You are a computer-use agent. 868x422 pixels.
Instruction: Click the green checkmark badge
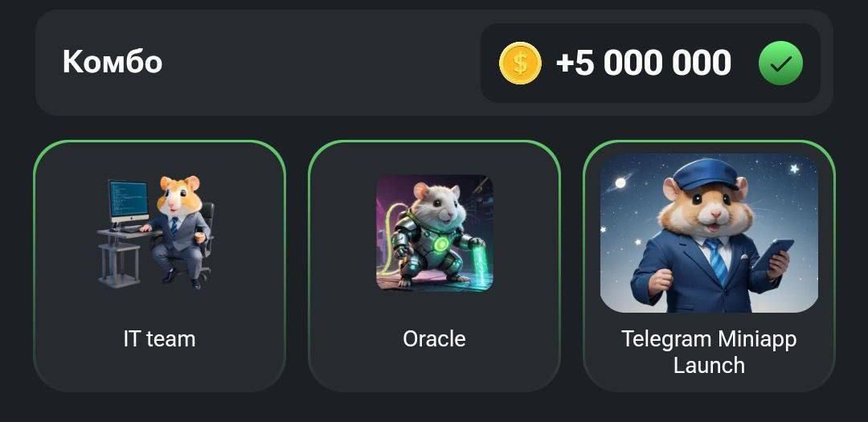click(x=780, y=64)
